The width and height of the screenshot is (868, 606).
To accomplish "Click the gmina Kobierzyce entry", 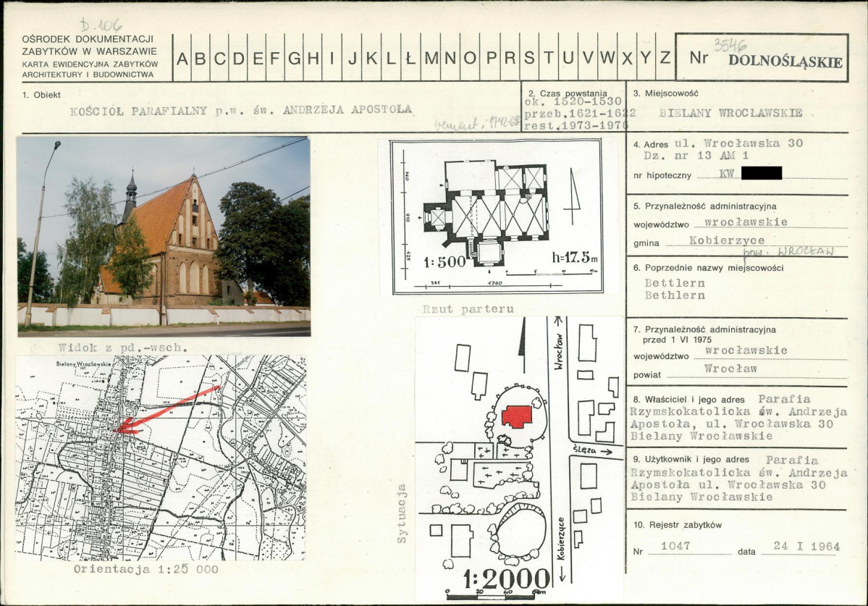I will pos(735,240).
